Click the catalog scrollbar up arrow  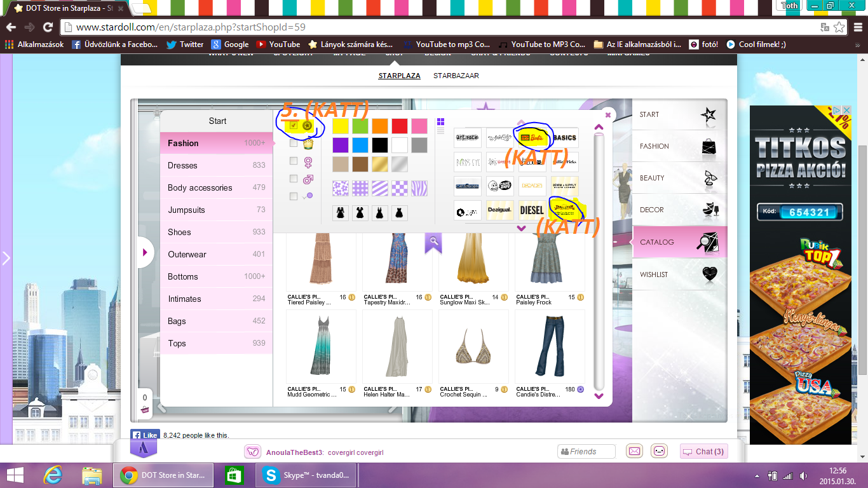click(x=599, y=127)
